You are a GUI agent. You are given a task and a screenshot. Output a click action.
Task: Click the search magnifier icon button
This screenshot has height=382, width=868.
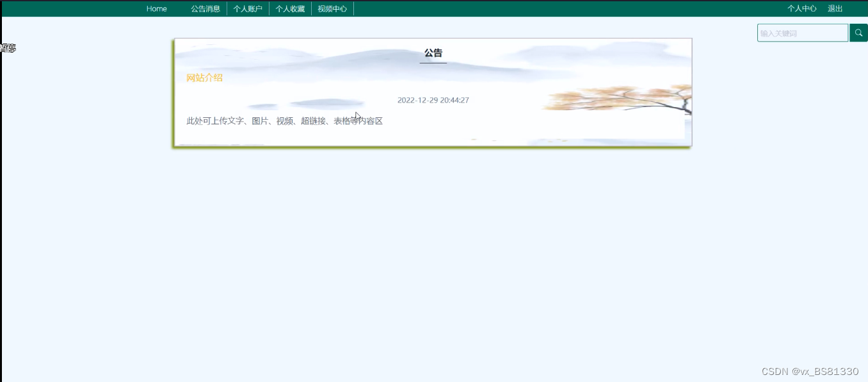(x=858, y=33)
